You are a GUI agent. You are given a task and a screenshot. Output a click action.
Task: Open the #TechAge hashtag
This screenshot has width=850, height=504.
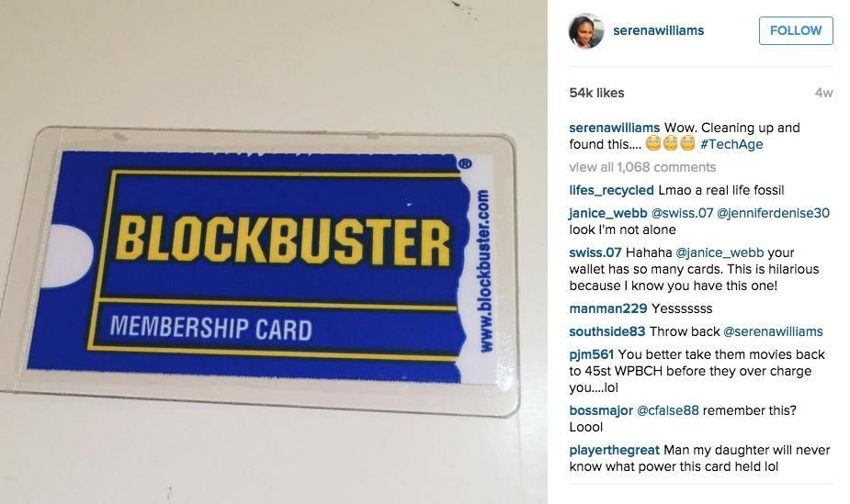coord(731,144)
